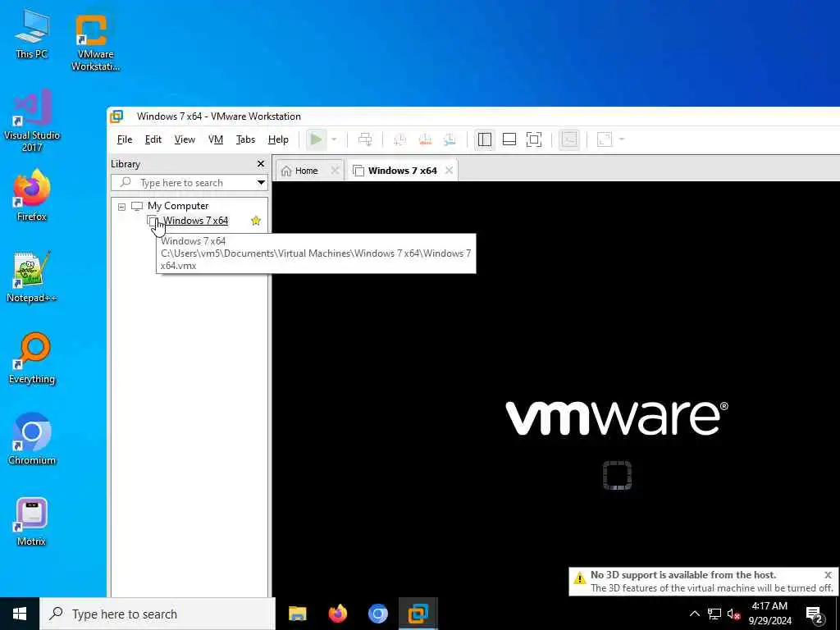Image resolution: width=840 pixels, height=630 pixels.
Task: Click the Revert to Snapshot toolbar icon
Action: tap(425, 139)
